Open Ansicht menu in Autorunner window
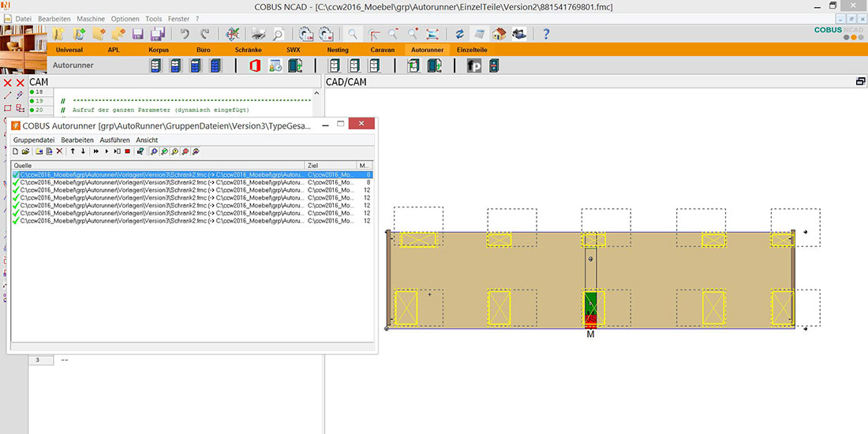The width and height of the screenshot is (868, 434). pos(148,140)
